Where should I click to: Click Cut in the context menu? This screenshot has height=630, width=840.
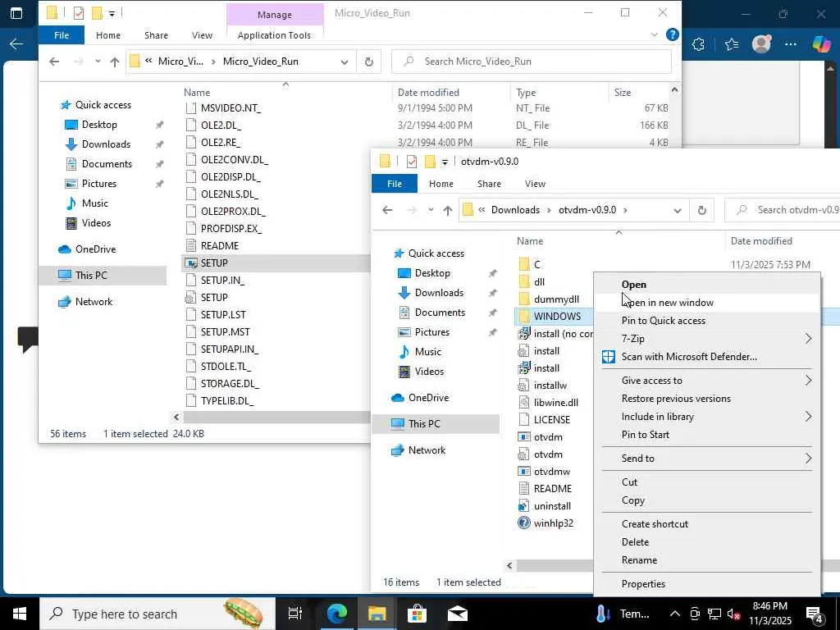[x=706, y=482]
